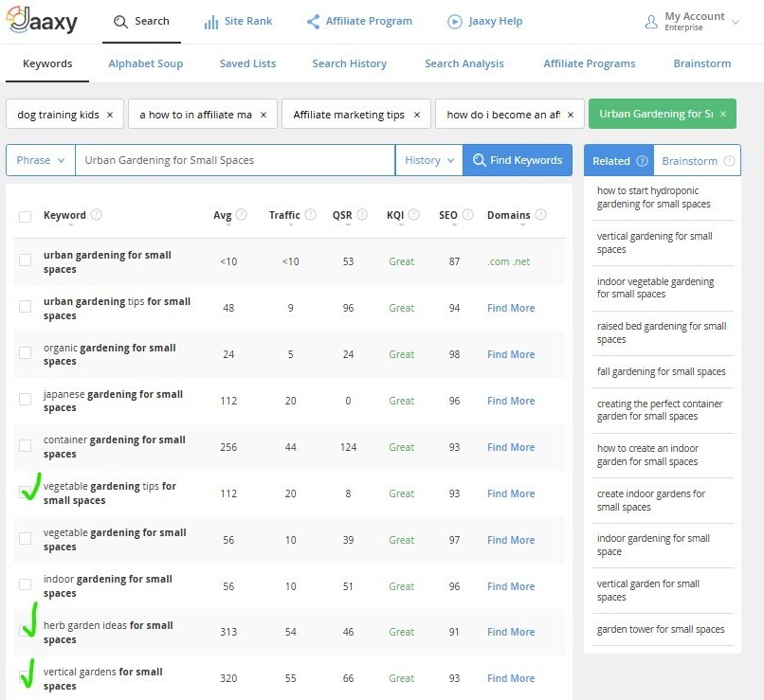
Task: Click the help icon beside the Brainstorm panel tab
Action: pos(729,161)
